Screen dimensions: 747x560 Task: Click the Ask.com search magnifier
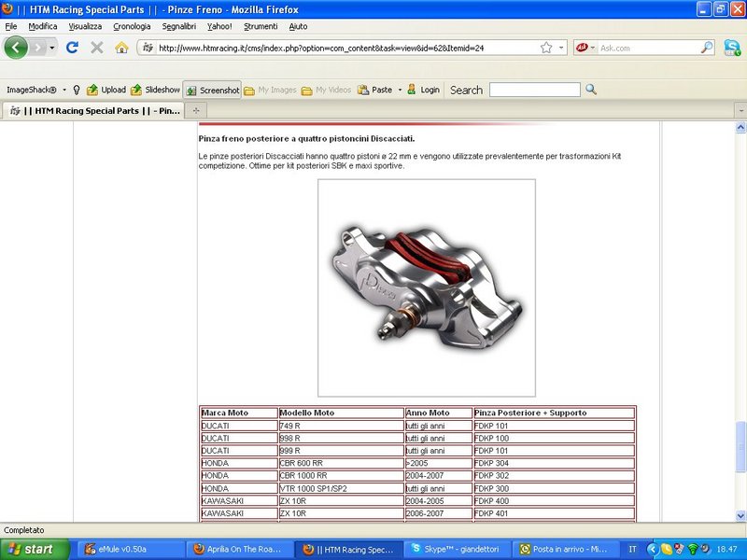pyautogui.click(x=707, y=48)
